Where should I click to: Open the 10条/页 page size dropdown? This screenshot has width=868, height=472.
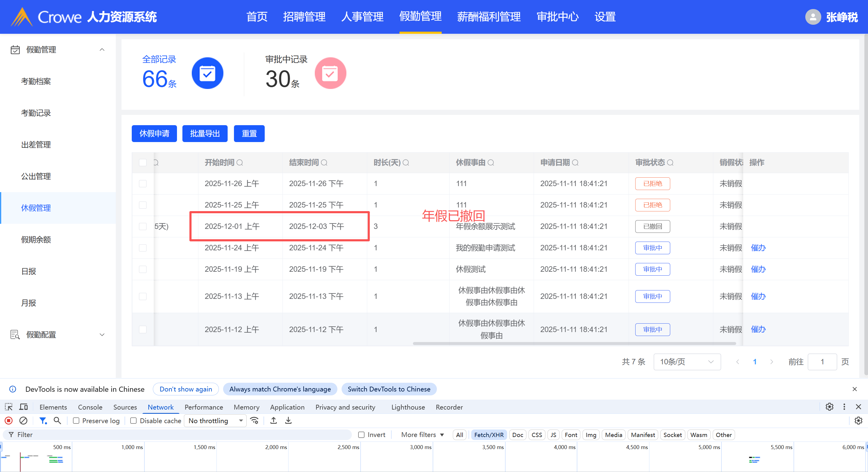pos(687,362)
